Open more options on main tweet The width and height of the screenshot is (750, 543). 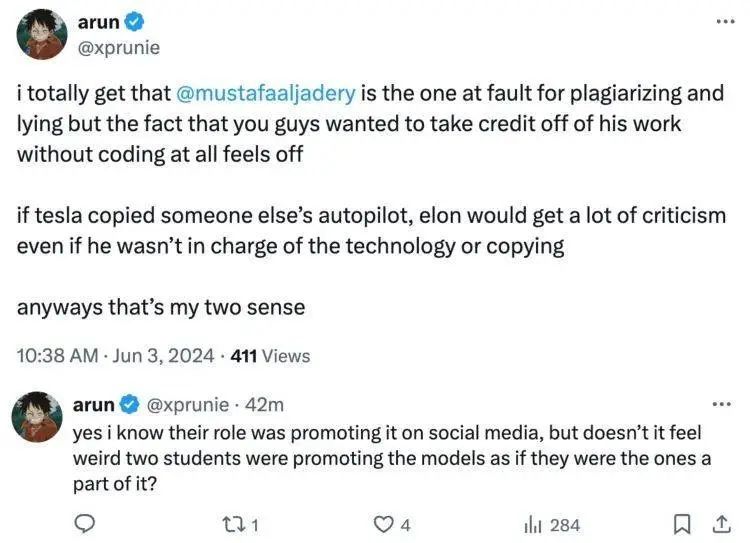(x=720, y=22)
